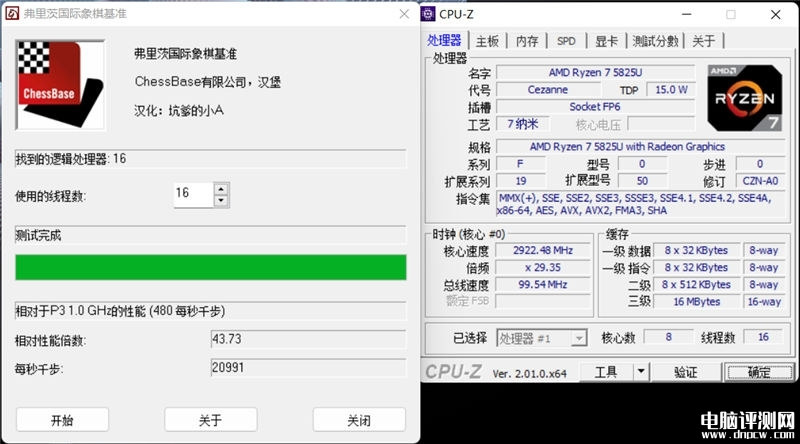Click the extended model value 50
This screenshot has width=800, height=444.
click(642, 181)
